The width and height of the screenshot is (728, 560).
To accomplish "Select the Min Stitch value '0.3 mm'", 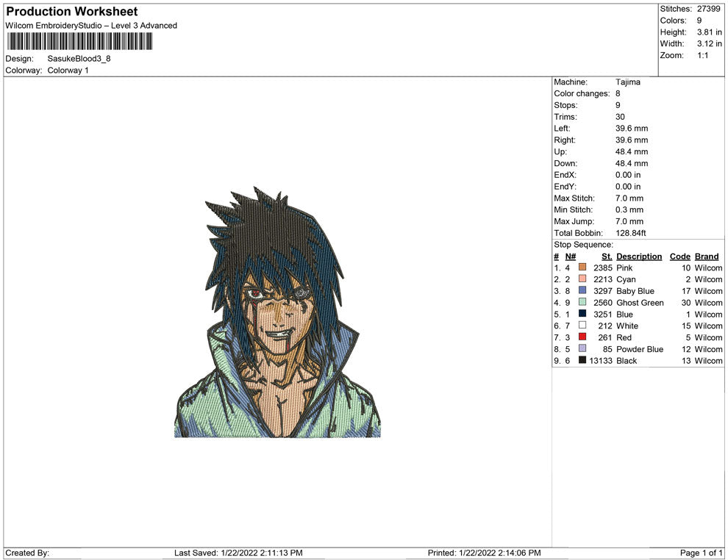I will pyautogui.click(x=629, y=209).
